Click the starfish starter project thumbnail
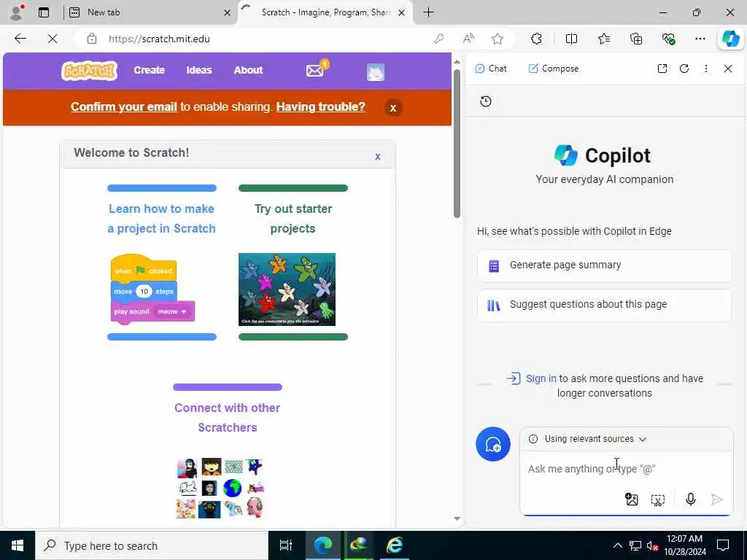The height and width of the screenshot is (560, 747). [x=287, y=289]
